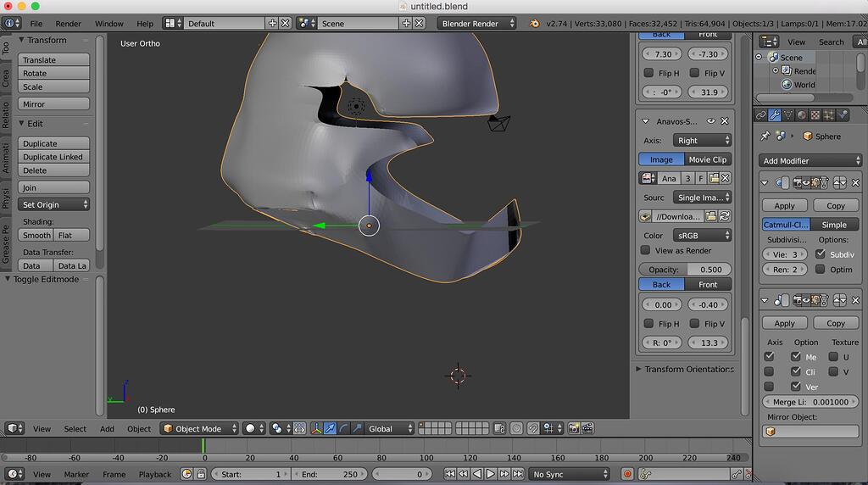
Task: Open the Set Origin dropdown
Action: click(x=53, y=204)
